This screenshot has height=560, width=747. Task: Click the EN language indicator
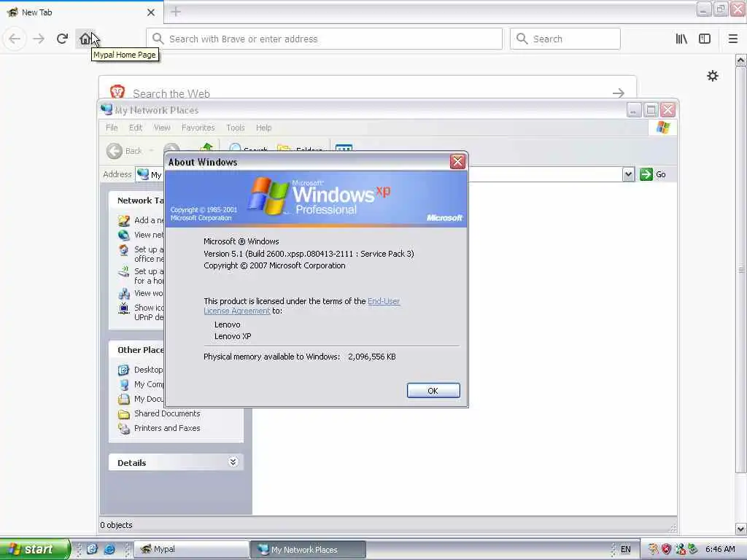point(625,549)
